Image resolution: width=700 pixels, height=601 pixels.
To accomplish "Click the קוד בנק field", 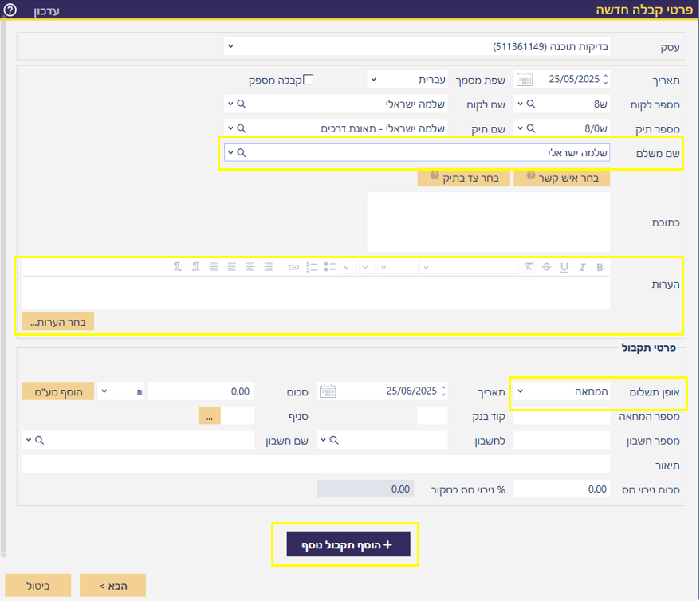I will coord(432,416).
